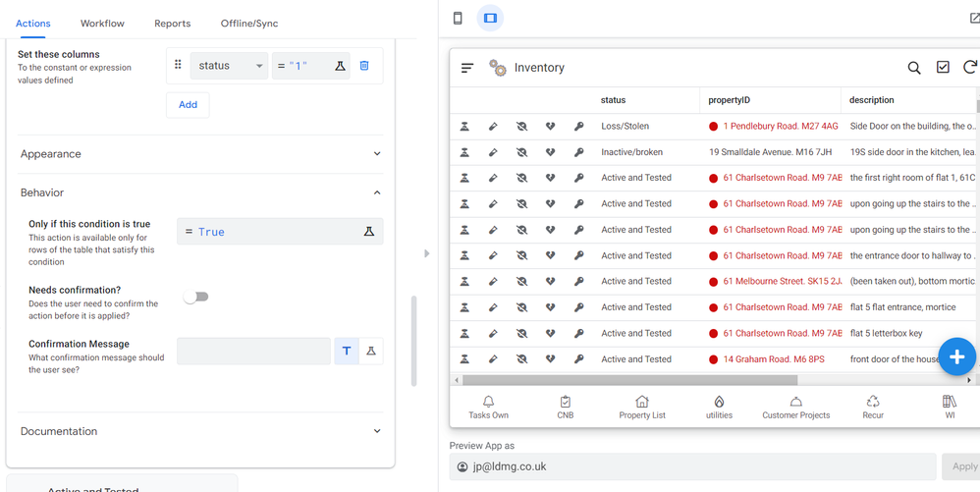Click the Preview App as email field

[692, 466]
